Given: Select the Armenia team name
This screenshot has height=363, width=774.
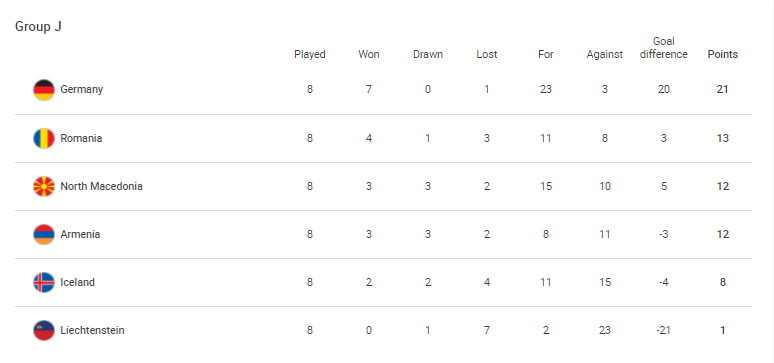Looking at the screenshot, I should [80, 234].
